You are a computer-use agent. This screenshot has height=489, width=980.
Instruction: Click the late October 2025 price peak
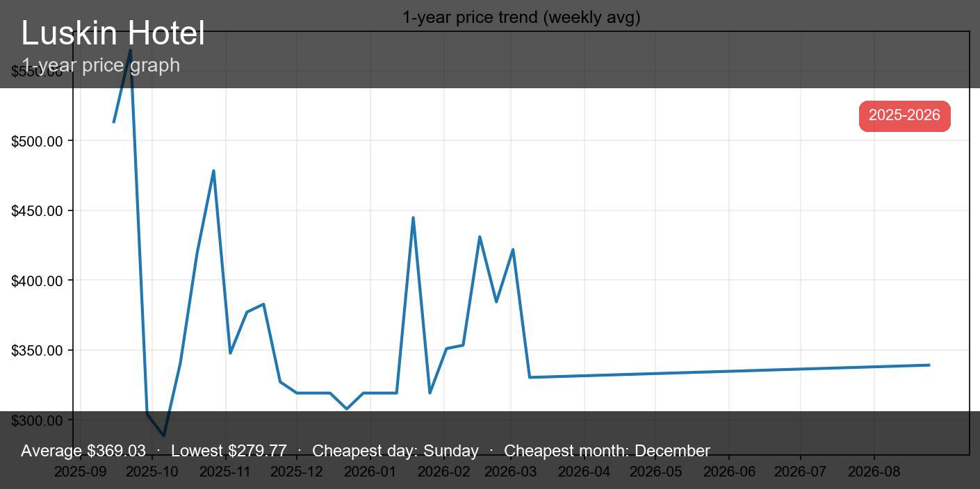pos(213,171)
